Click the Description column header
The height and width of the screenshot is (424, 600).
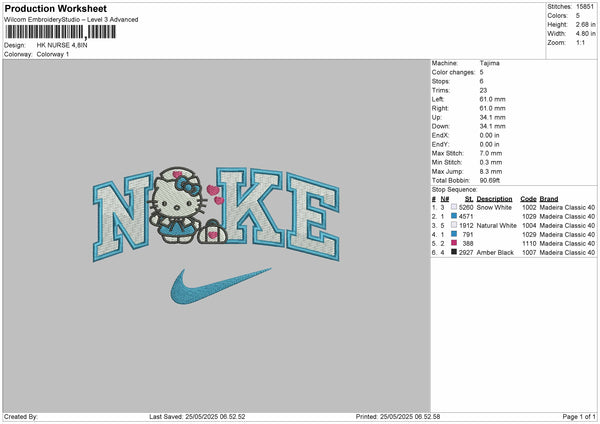coord(494,198)
